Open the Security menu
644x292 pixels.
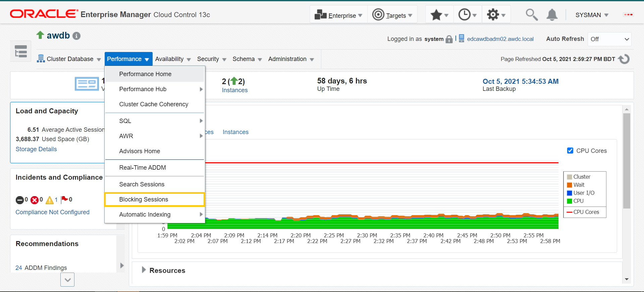212,59
